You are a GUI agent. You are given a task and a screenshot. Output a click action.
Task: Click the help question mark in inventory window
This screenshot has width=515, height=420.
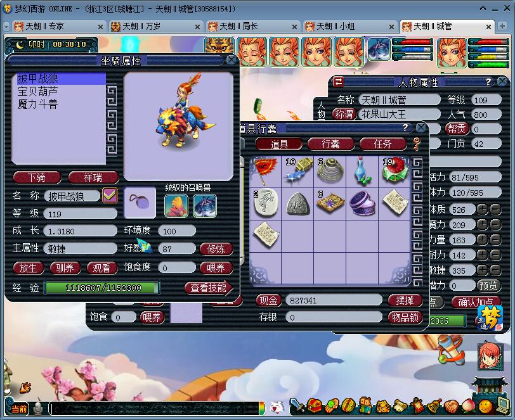tap(405, 127)
